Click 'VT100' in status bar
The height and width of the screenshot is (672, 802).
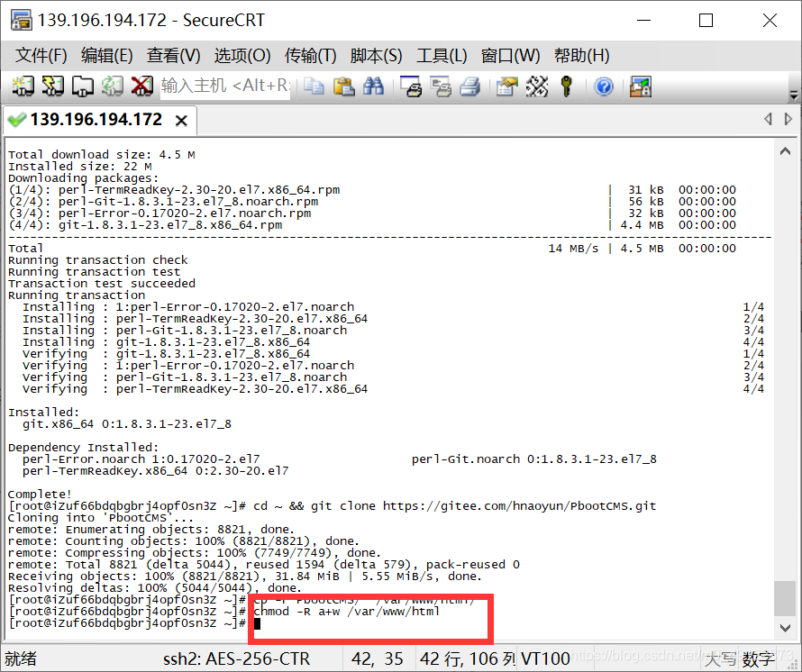pyautogui.click(x=545, y=658)
